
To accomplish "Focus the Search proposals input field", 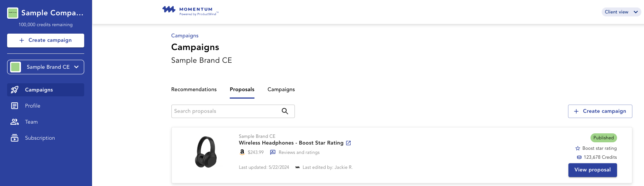I will click(233, 111).
